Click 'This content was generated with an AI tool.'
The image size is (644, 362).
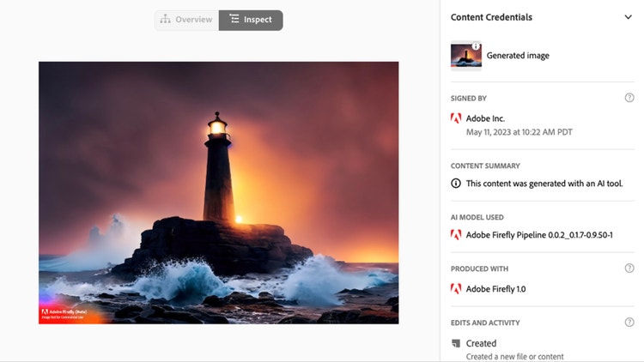point(544,184)
